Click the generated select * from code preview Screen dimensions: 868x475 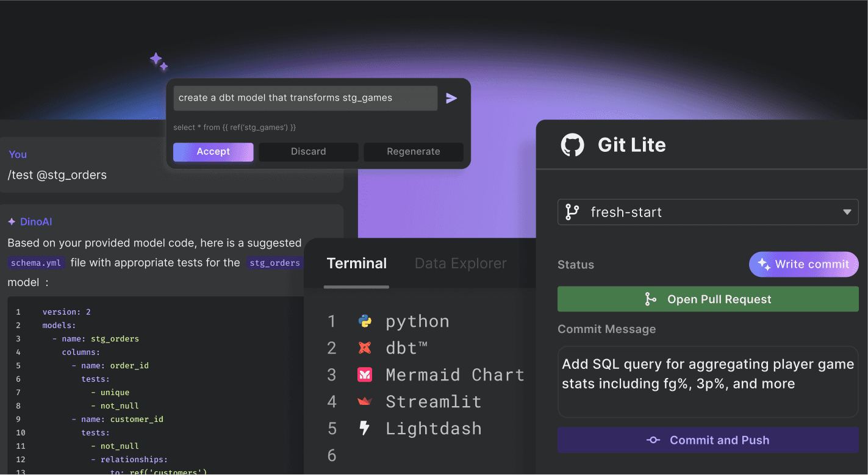point(235,127)
